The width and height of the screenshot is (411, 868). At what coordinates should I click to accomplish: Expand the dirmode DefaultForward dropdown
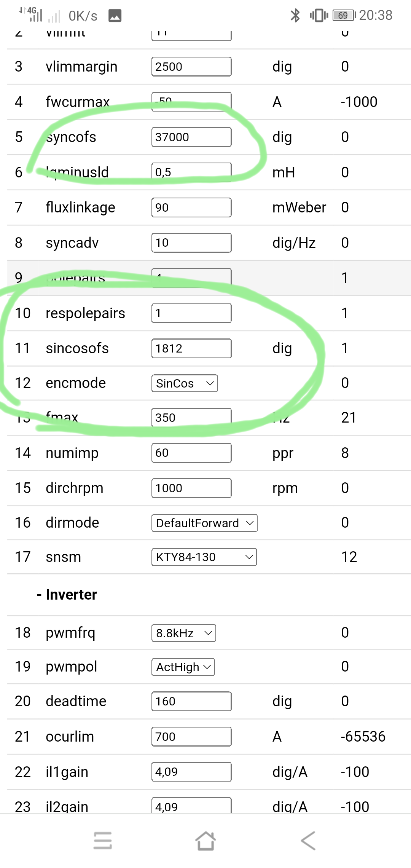point(204,523)
